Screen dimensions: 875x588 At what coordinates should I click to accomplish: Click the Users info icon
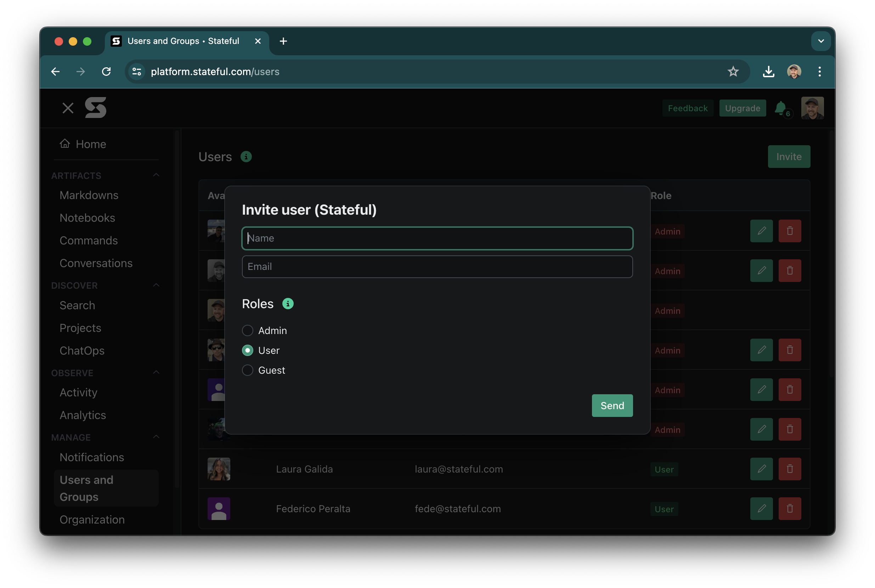(246, 157)
